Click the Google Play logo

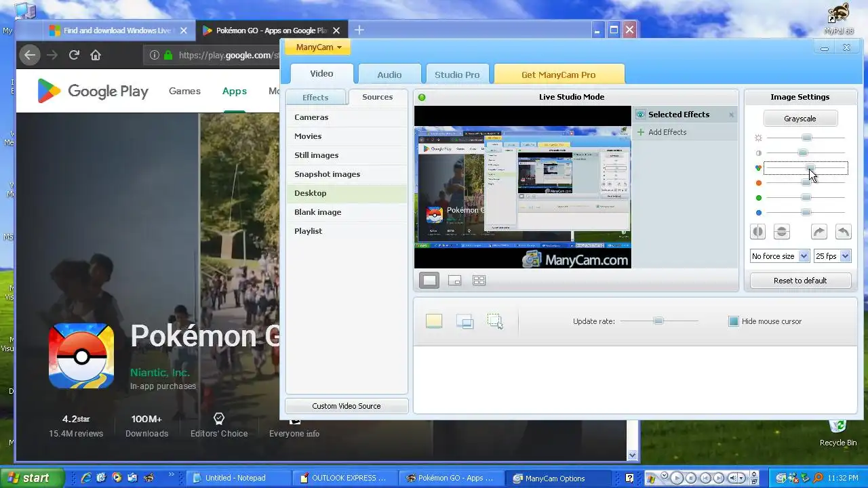(92, 91)
